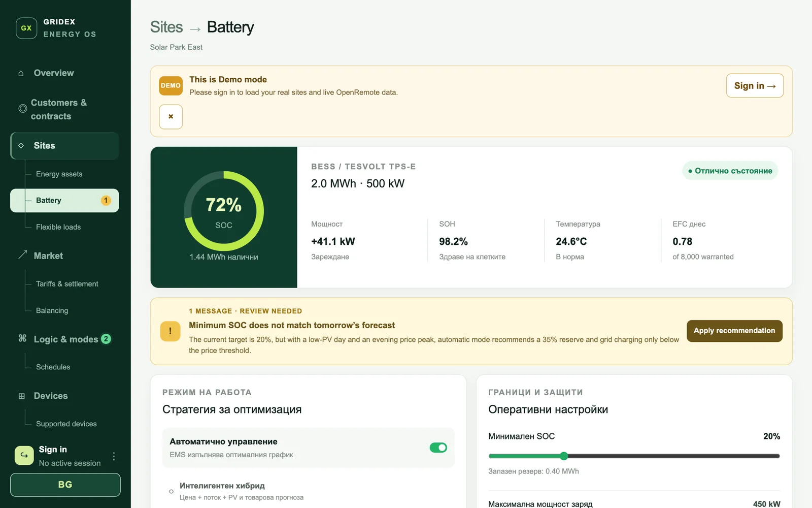Click the Battery breadcrumb title
Image resolution: width=812 pixels, height=508 pixels.
coord(230,27)
